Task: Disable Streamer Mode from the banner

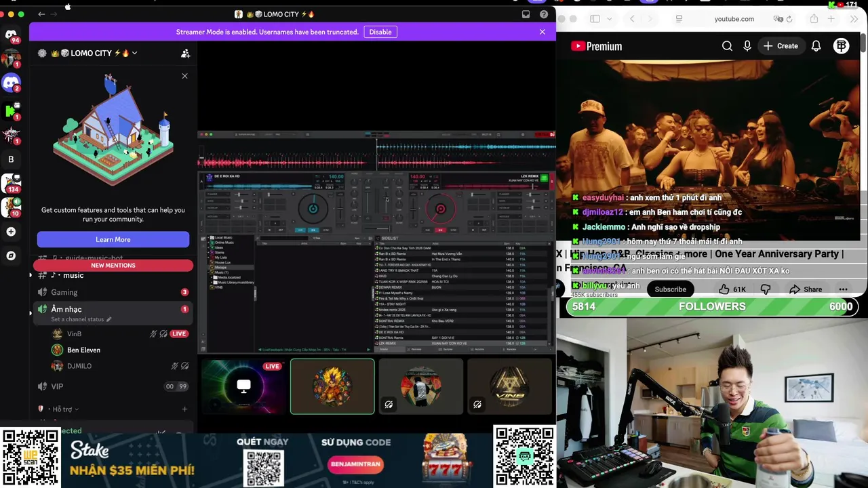Action: [x=380, y=32]
